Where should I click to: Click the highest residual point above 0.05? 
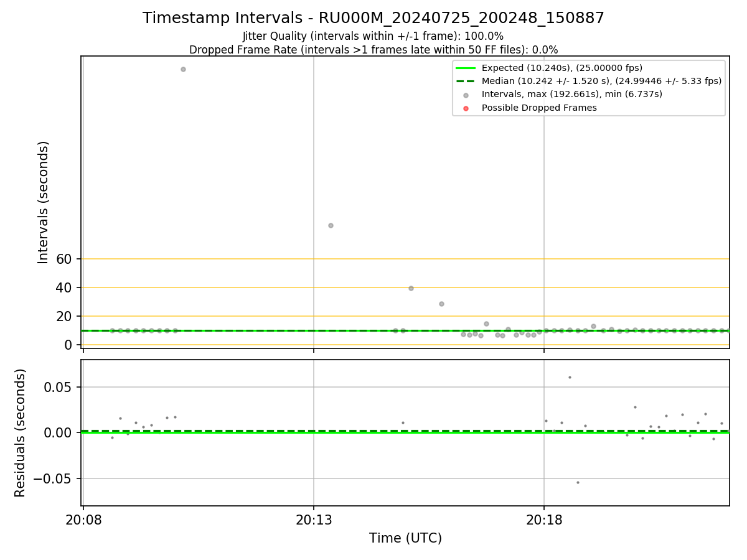click(x=570, y=377)
